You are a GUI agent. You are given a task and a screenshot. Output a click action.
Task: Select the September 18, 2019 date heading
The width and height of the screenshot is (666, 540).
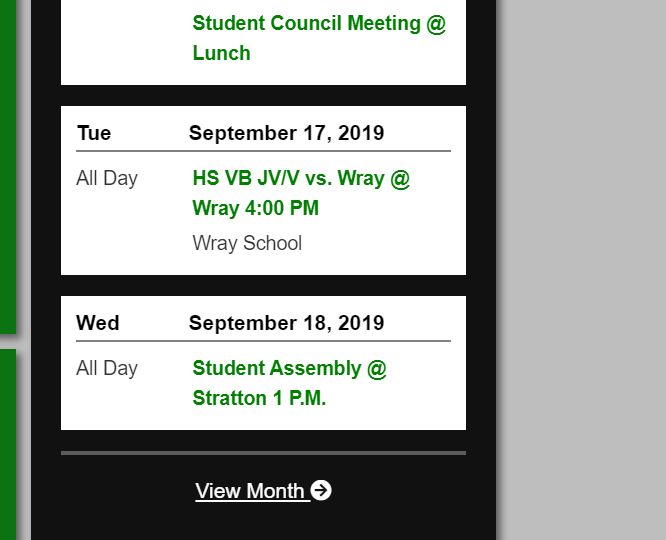(x=286, y=323)
